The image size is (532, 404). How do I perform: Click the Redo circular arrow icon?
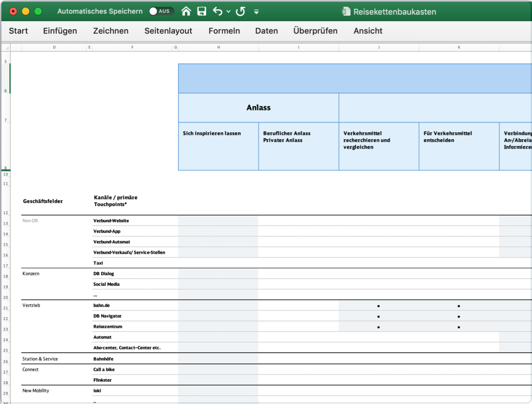241,11
